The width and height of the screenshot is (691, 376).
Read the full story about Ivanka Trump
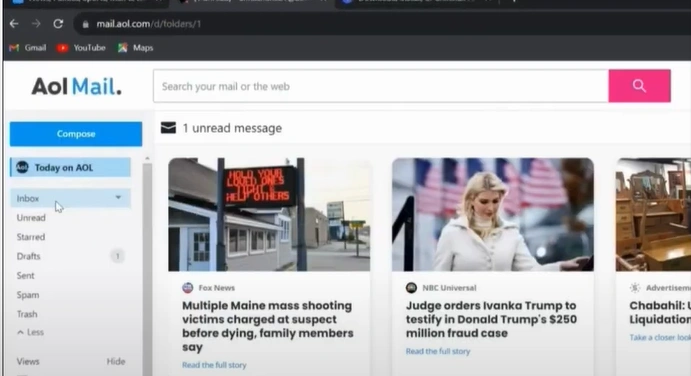click(x=438, y=351)
